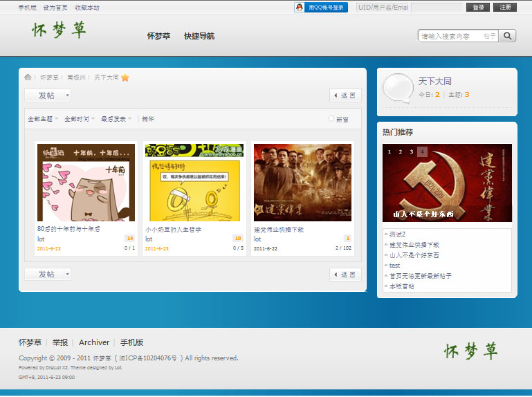
Task: Open the 怀梦草 navigation menu item
Action: [158, 36]
